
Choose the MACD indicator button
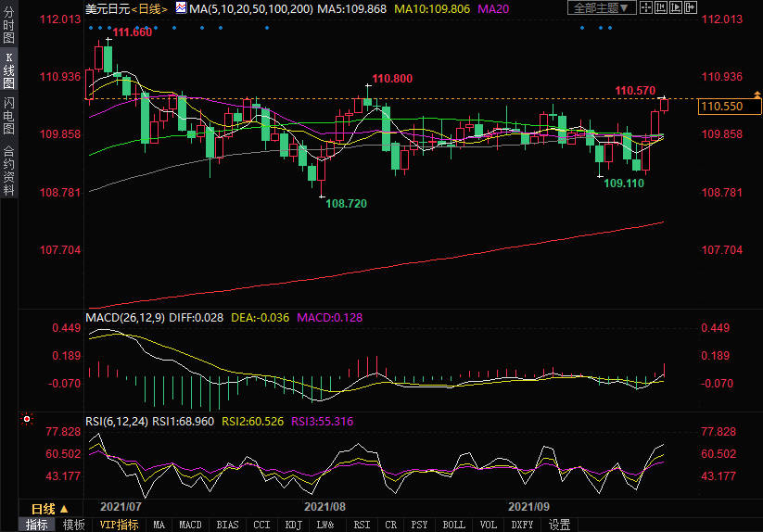tap(190, 525)
